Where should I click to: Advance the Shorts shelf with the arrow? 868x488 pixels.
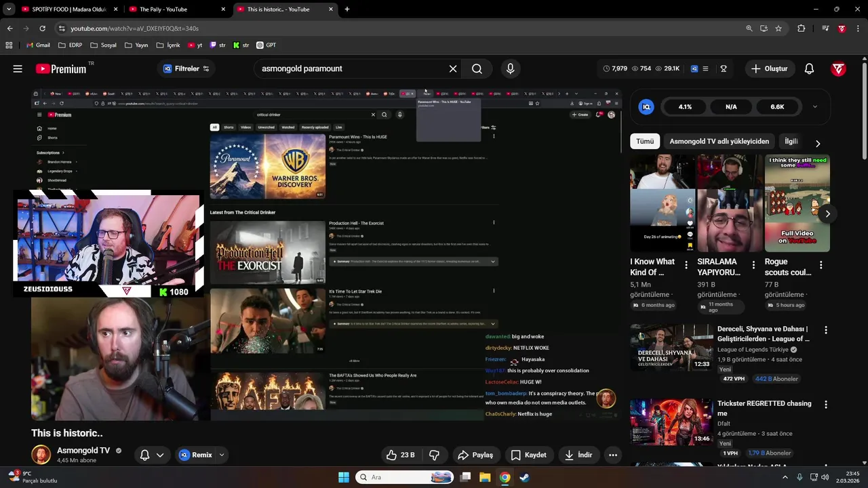[827, 213]
